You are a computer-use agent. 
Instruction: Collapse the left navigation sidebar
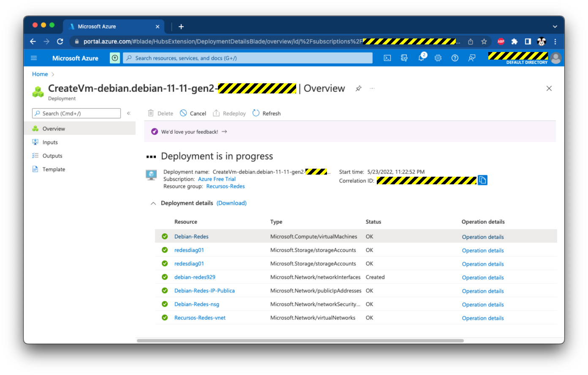tap(129, 113)
